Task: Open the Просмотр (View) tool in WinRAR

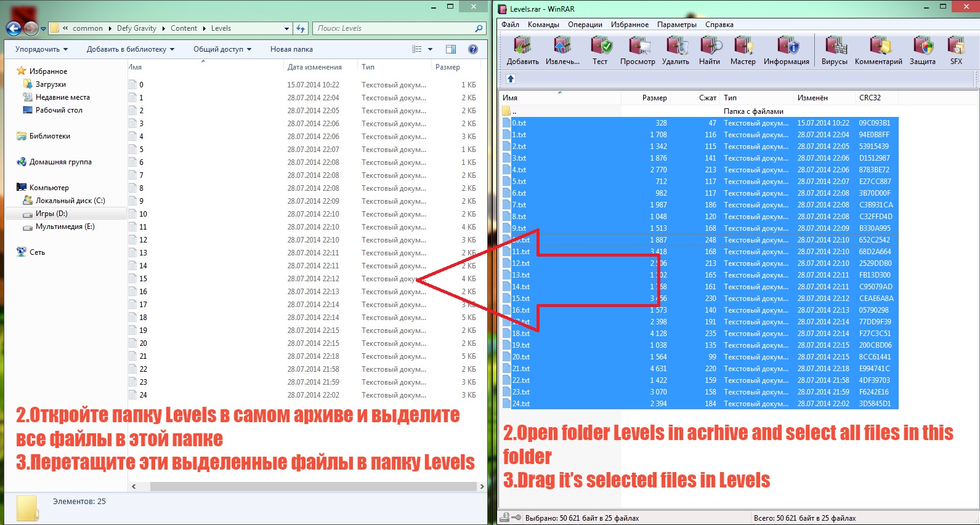Action: coord(638,50)
